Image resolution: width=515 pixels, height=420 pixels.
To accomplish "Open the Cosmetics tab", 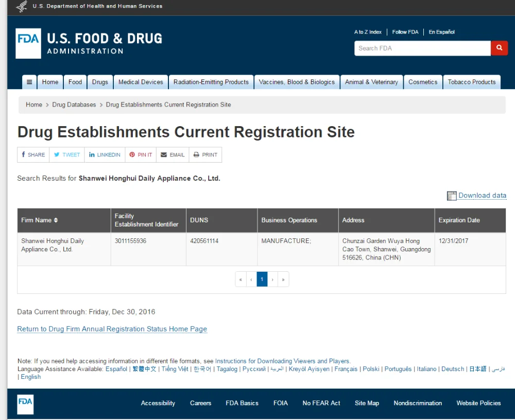I will point(423,82).
